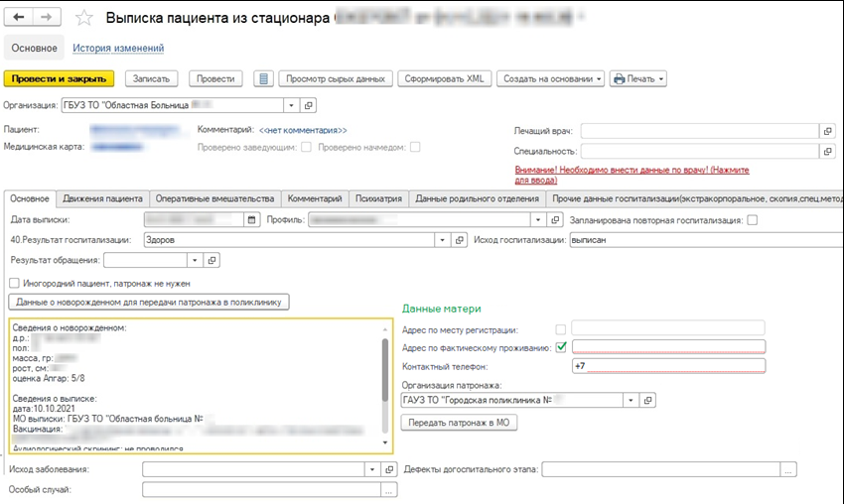Image resolution: width=844 pixels, height=504 pixels.
Task: Open the Создать на основании dropdown
Action: click(551, 79)
